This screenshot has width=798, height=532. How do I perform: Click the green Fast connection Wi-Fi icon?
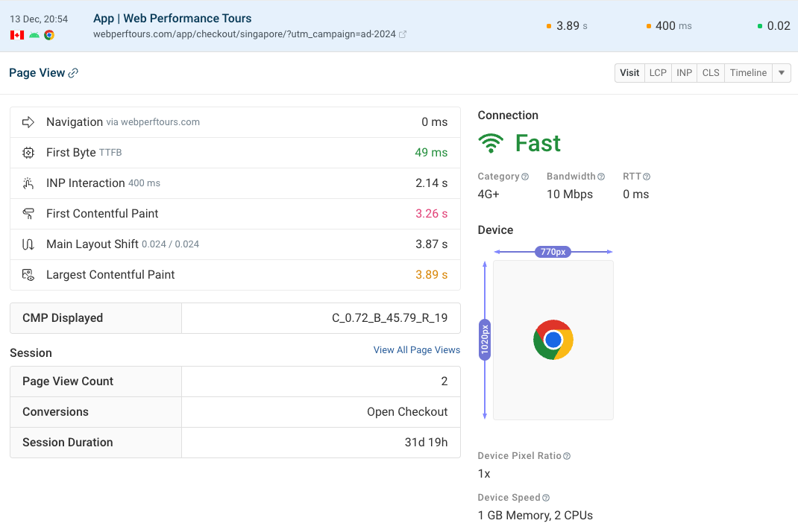[x=489, y=142]
